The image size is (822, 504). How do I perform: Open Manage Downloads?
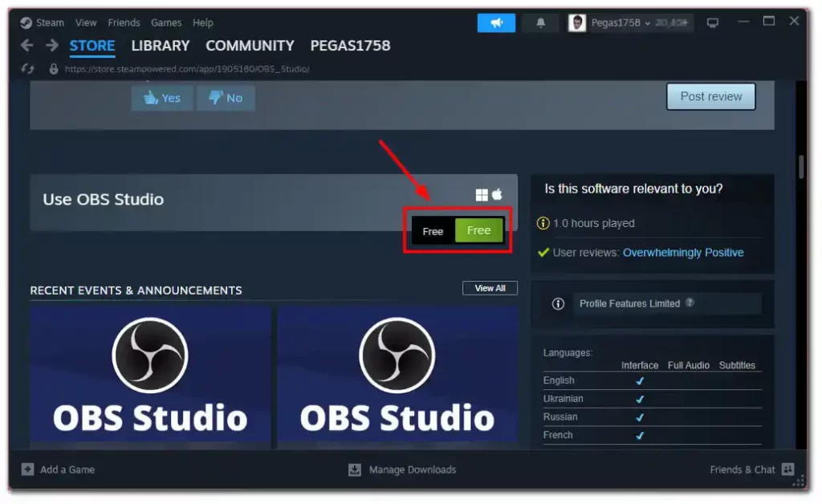click(x=413, y=469)
